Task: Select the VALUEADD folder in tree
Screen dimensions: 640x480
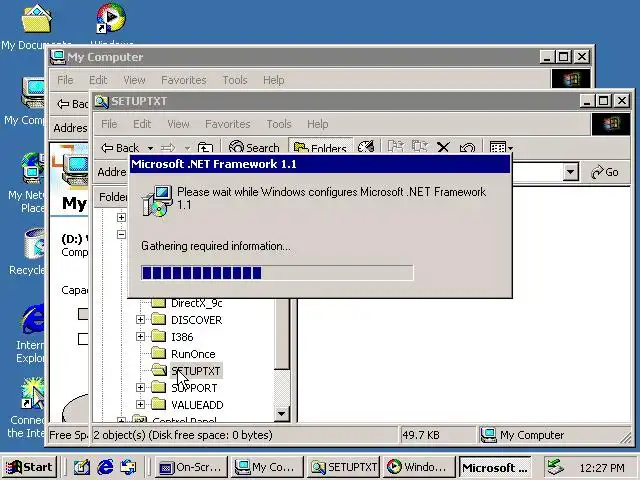Action: (x=197, y=405)
